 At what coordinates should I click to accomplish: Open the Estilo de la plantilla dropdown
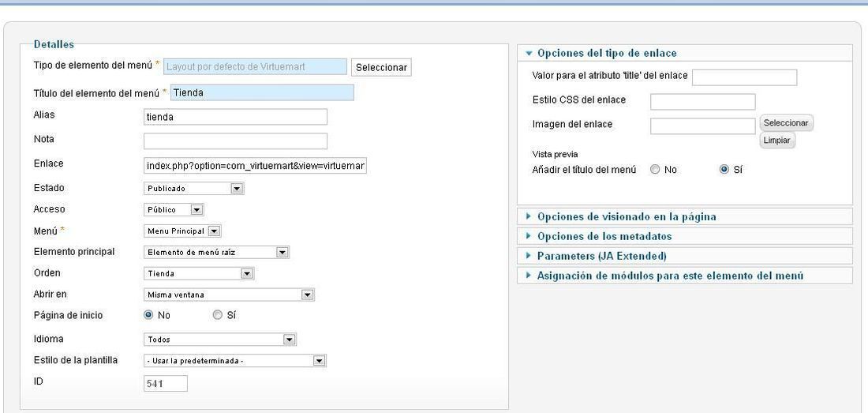tap(234, 361)
